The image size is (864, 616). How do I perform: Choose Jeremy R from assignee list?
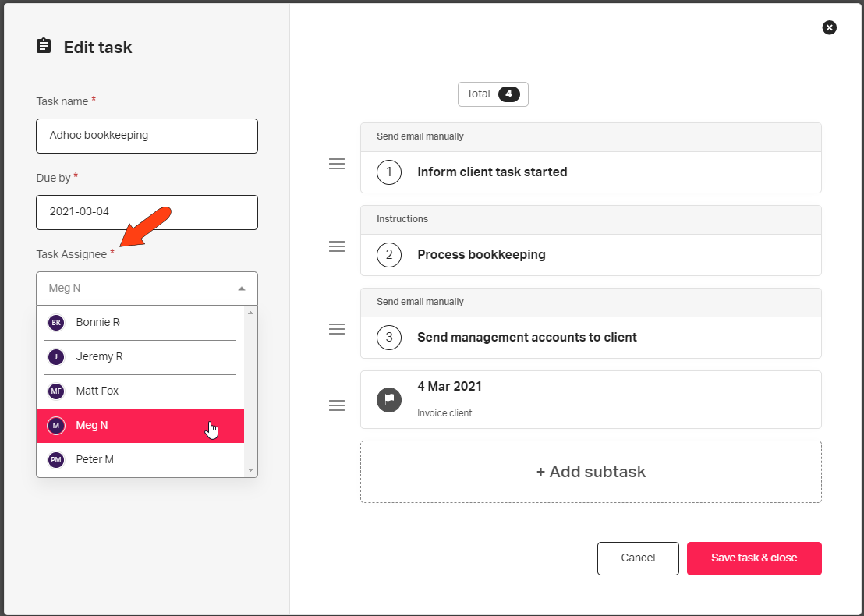[140, 357]
